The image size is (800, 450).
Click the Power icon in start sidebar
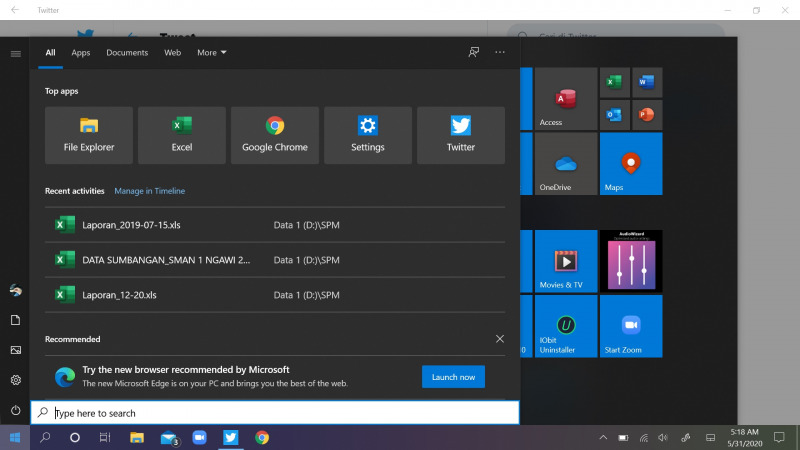pos(16,410)
